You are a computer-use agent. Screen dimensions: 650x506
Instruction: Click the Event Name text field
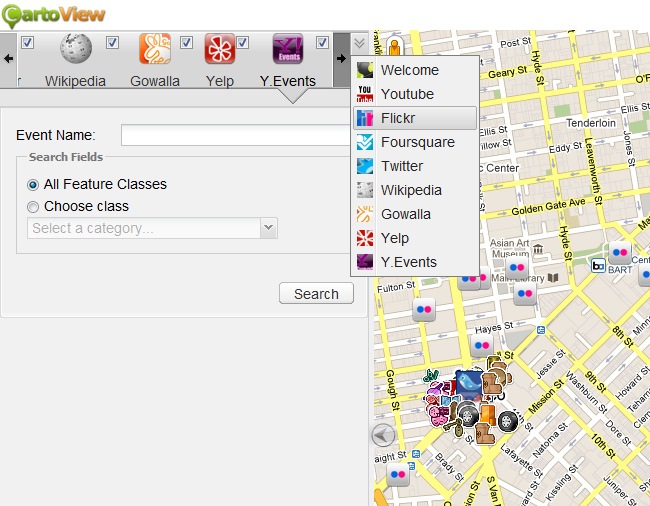(236, 135)
